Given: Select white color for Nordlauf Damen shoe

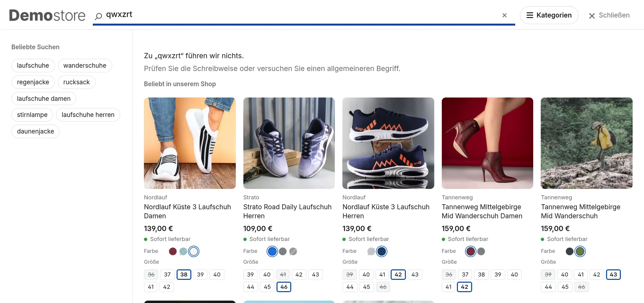Looking at the screenshot, I should (194, 251).
